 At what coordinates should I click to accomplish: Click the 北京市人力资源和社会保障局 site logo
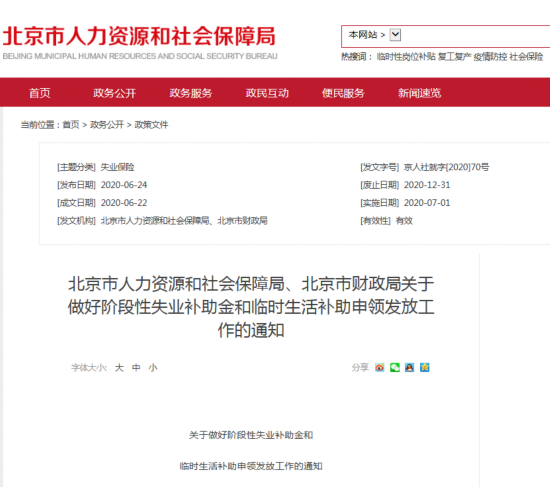pos(140,43)
